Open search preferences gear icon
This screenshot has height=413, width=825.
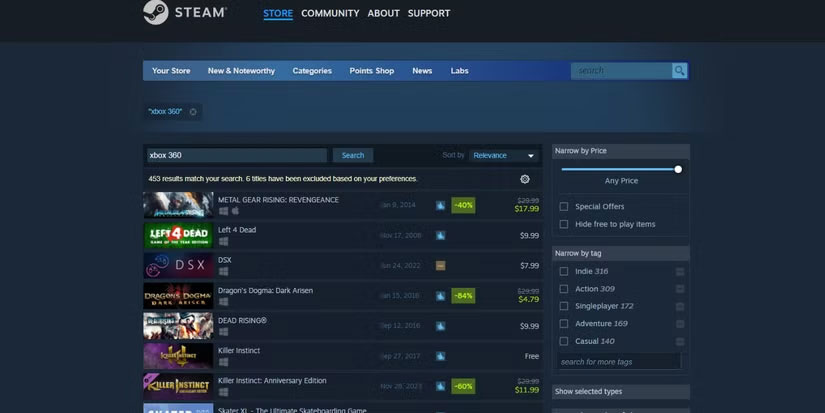click(x=525, y=179)
